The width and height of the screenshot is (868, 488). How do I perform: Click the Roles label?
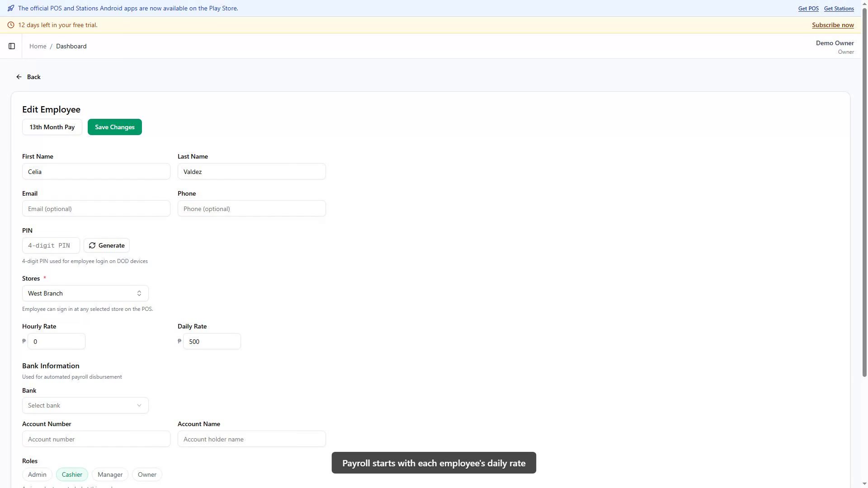30,461
